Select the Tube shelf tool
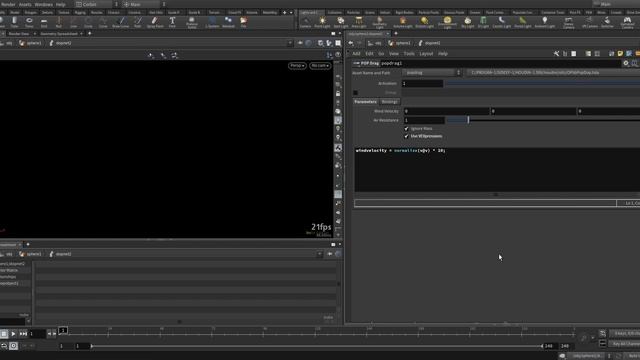Image resolution: width=640 pixels, height=360 pixels. (15, 22)
